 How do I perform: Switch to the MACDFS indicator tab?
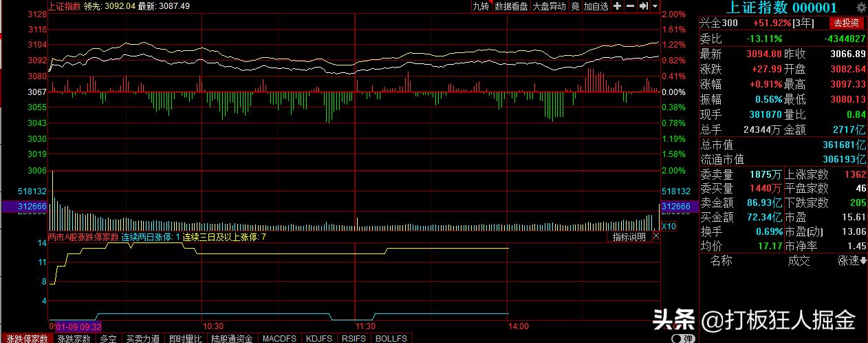(x=279, y=338)
